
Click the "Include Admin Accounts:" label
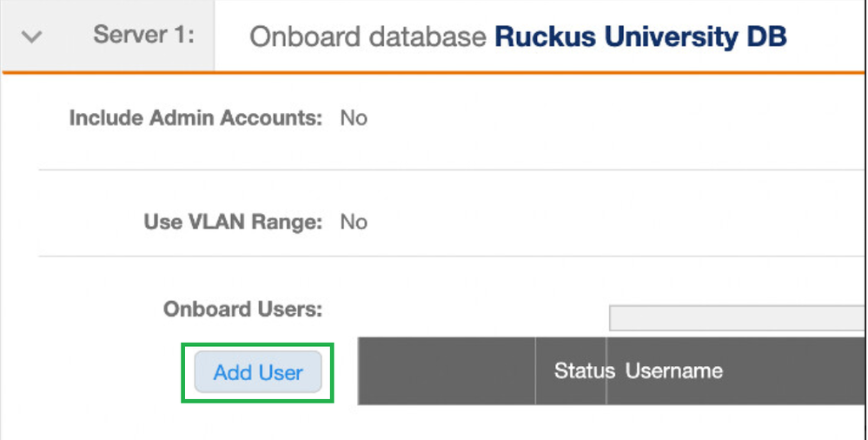195,118
